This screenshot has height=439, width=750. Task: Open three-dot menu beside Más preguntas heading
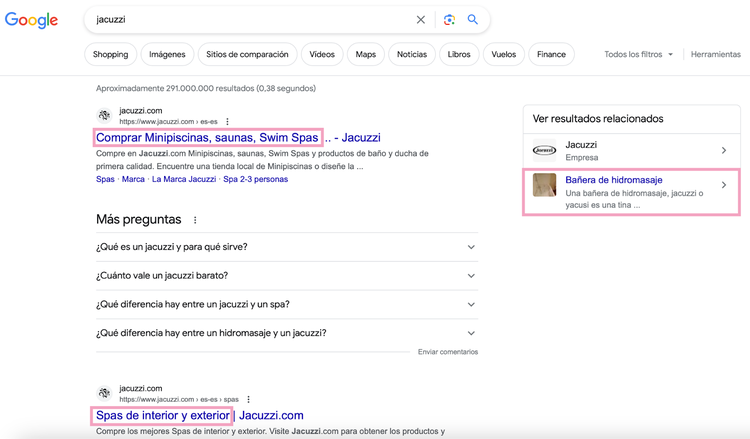pos(195,220)
